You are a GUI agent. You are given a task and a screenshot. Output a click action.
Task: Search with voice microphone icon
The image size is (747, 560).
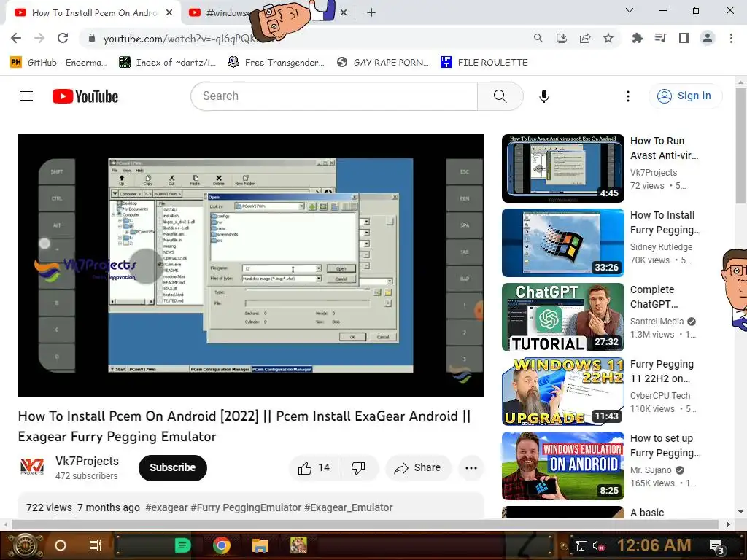(x=544, y=96)
